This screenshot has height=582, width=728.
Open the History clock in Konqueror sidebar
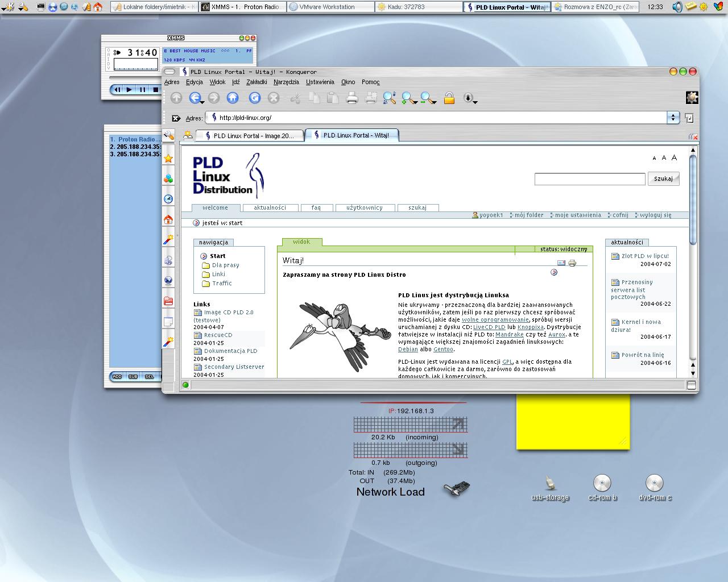coord(168,199)
